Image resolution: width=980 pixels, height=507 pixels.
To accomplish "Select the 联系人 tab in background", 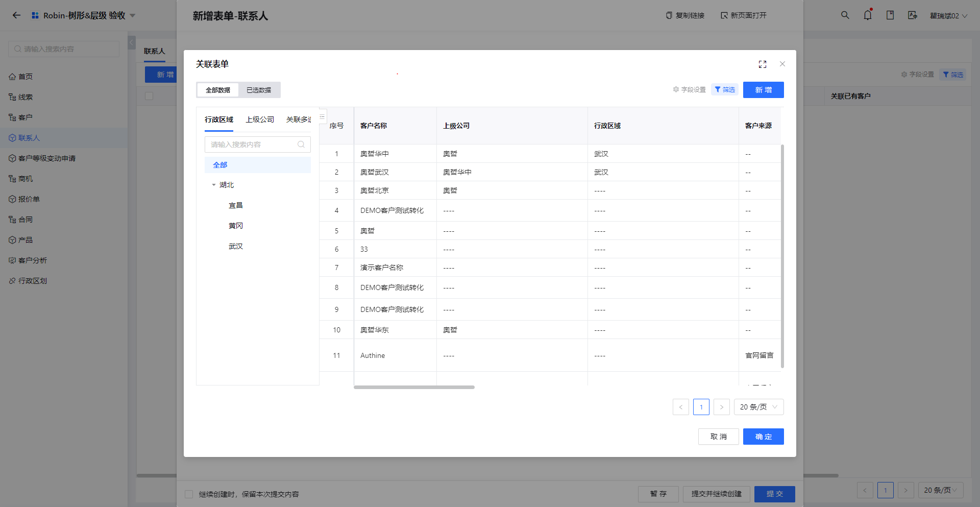I will tap(155, 51).
